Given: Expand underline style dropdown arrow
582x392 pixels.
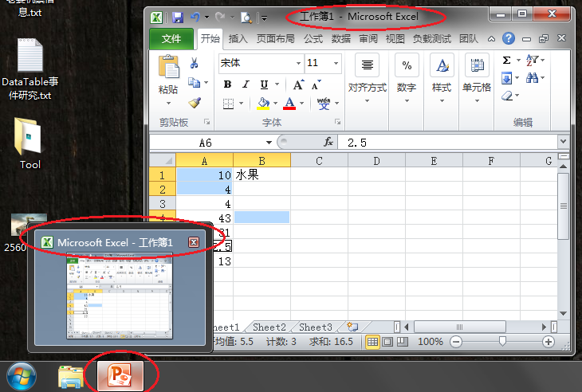Looking at the screenshot, I should pos(277,84).
